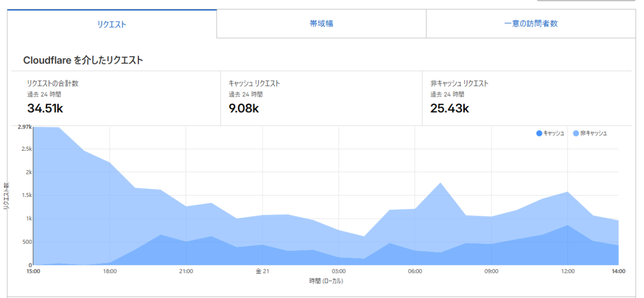Image resolution: width=644 pixels, height=298 pixels.
Task: Click the 15:00 label on time axis
Action: pyautogui.click(x=33, y=271)
